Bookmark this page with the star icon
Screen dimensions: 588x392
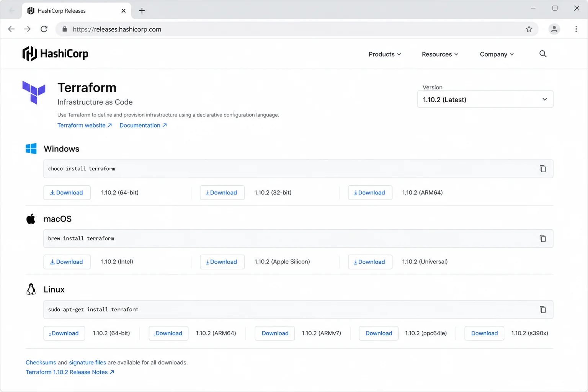pyautogui.click(x=529, y=29)
